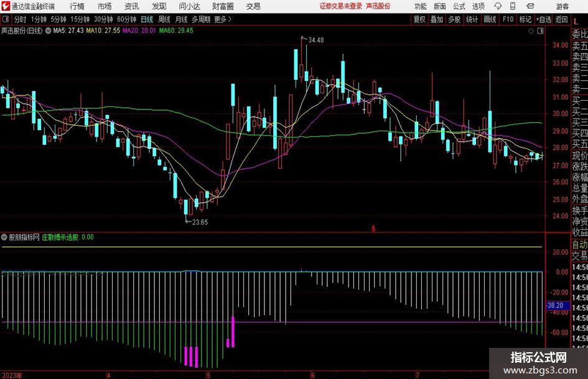Open the 公式 formula menu
Viewport: 588px width, 379px height.
[x=459, y=6]
